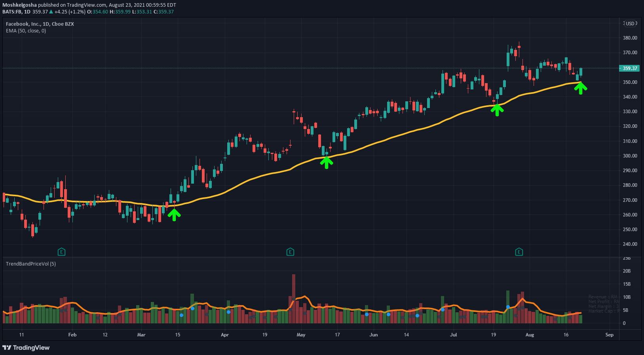
Task: Open the Moshkelgosha author name
Action: click(x=20, y=5)
